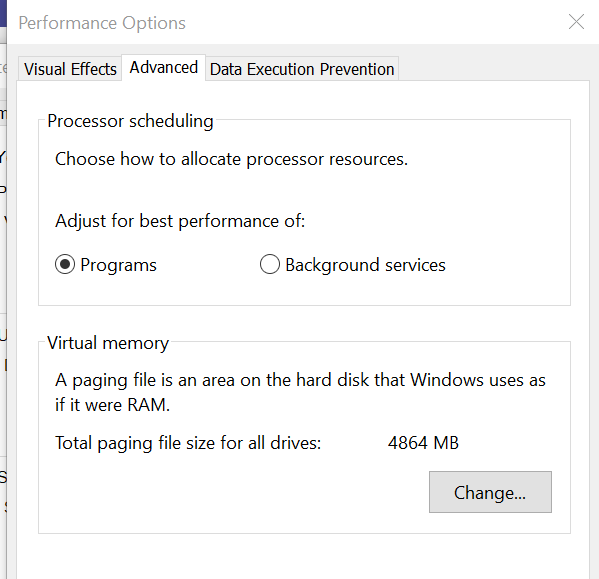
Task: Open the Data Execution Prevention tab
Action: pos(302,69)
